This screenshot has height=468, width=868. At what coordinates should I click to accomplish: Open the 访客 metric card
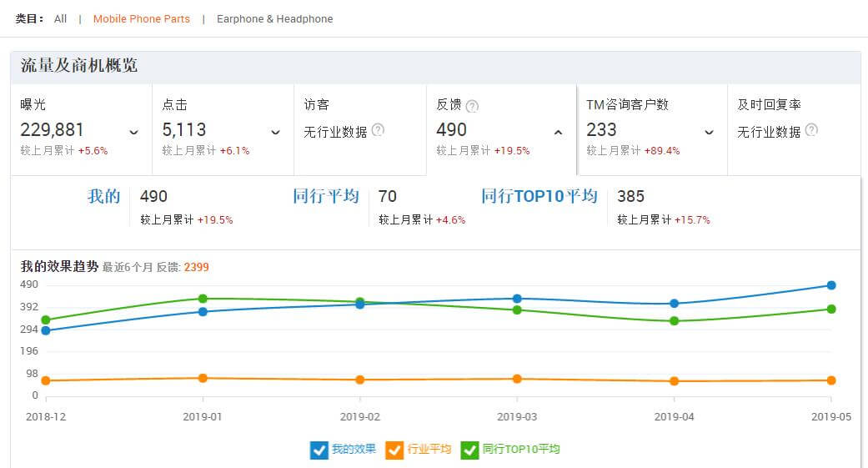click(x=360, y=129)
